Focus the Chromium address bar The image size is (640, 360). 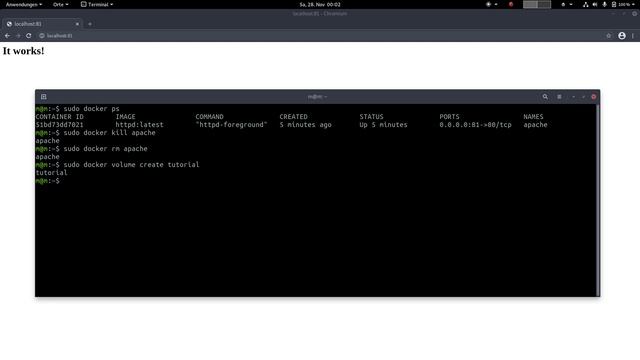pyautogui.click(x=322, y=36)
